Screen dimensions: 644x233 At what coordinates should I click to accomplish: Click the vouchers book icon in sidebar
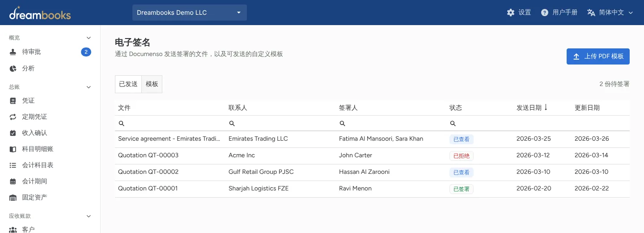[13, 101]
